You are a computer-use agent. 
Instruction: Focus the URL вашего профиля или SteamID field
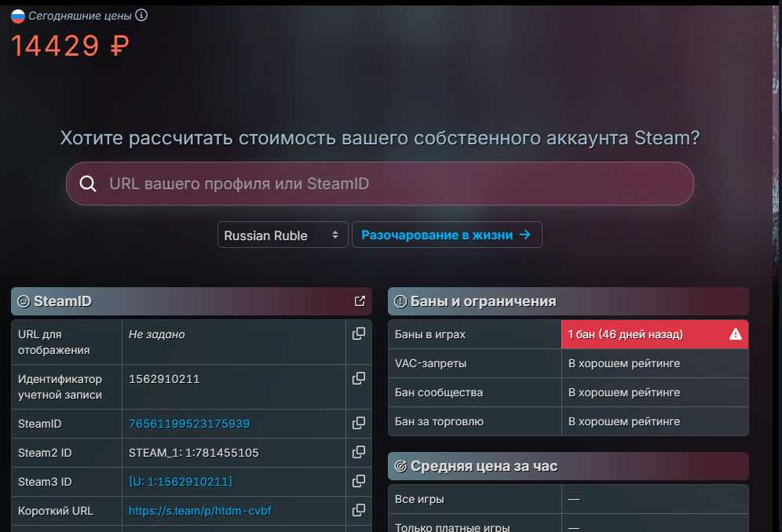point(380,184)
